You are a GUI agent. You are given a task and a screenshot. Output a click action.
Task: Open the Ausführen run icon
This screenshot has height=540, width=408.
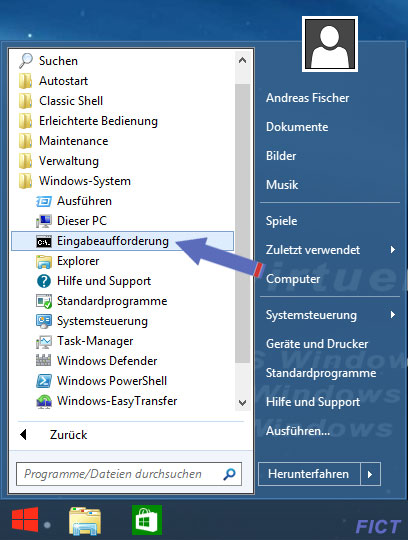tap(44, 201)
